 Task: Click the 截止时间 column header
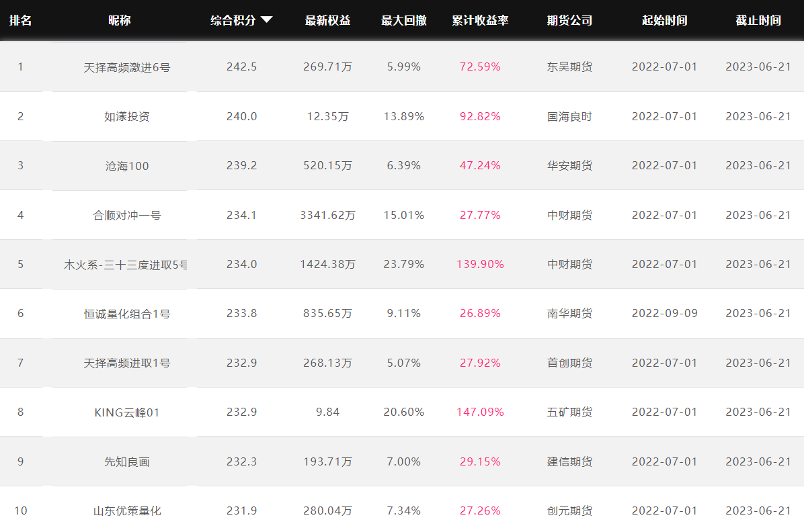(x=758, y=21)
